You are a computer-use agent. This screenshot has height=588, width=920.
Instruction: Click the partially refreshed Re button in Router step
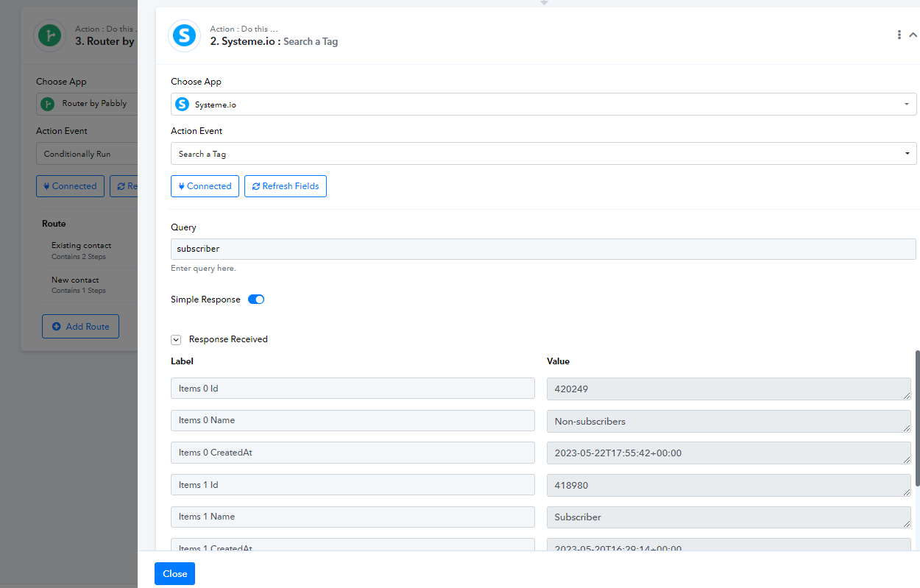point(124,186)
